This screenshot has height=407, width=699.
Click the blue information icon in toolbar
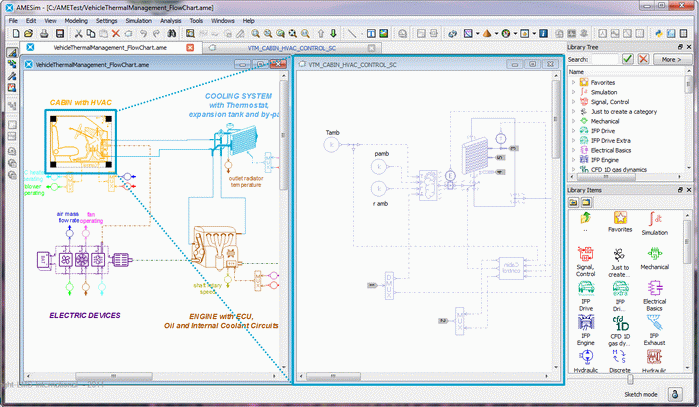[541, 33]
